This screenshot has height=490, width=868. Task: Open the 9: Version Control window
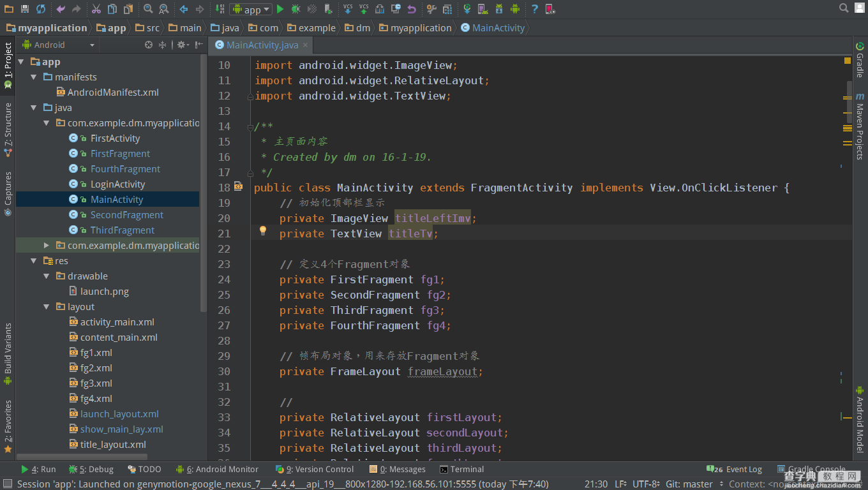315,469
